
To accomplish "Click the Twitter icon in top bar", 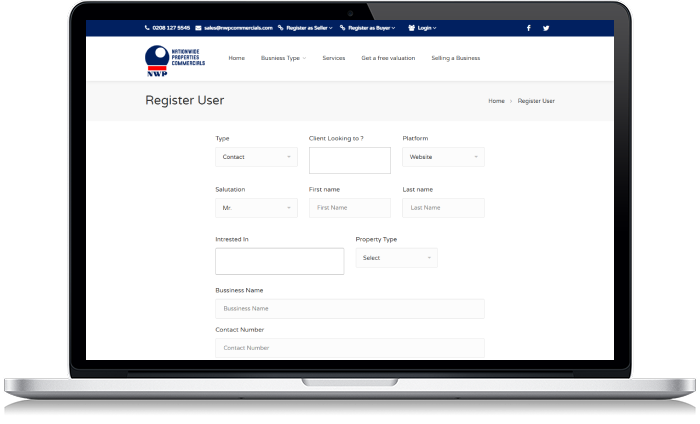I will (546, 28).
